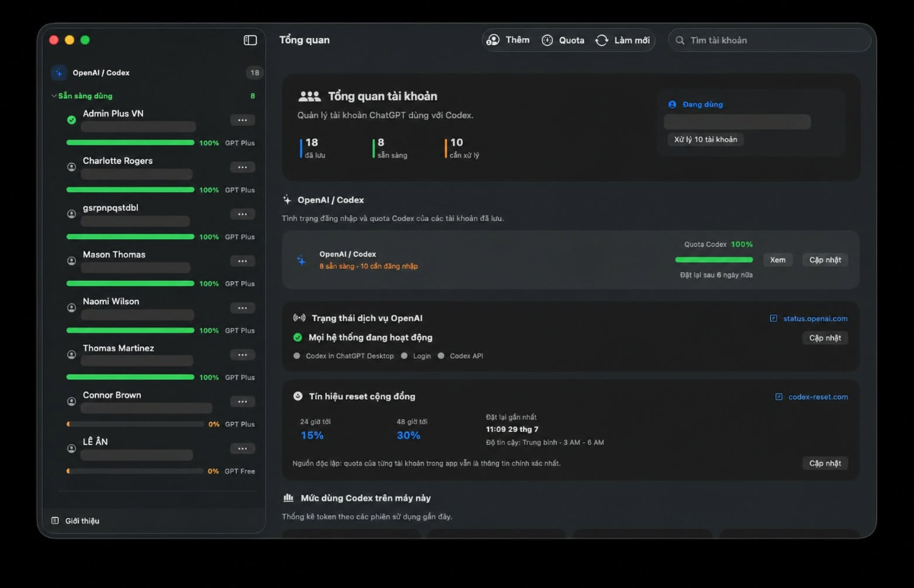Click the Thêm toolbar button label
Screen dimensions: 914x588
tap(517, 40)
